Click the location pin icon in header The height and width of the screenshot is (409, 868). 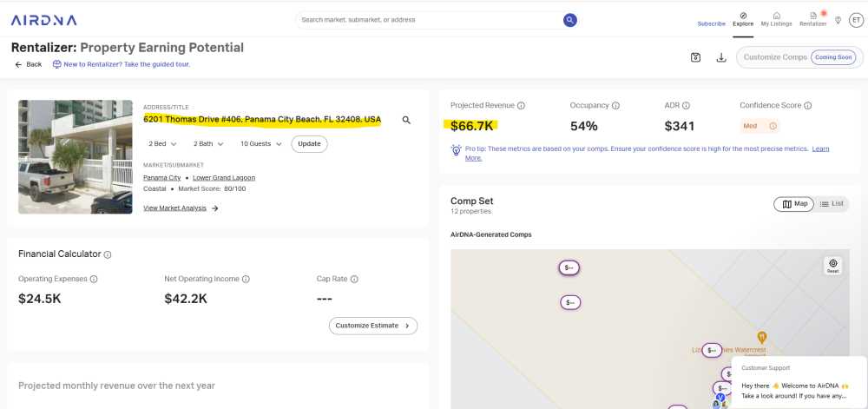coord(838,20)
